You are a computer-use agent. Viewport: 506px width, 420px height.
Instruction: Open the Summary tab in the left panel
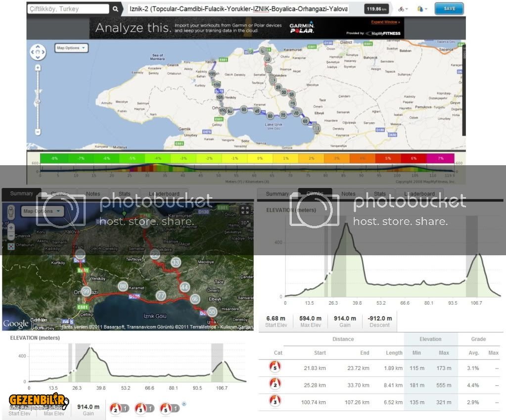(x=22, y=194)
